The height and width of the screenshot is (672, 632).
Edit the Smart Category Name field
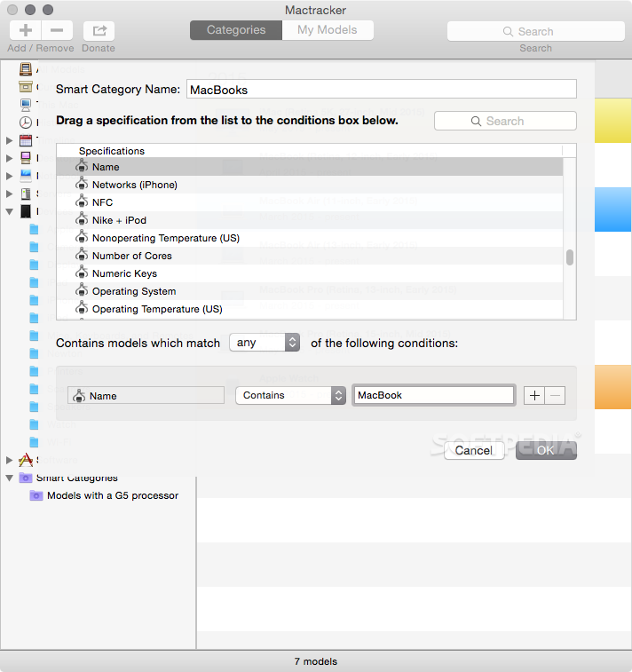coord(382,90)
